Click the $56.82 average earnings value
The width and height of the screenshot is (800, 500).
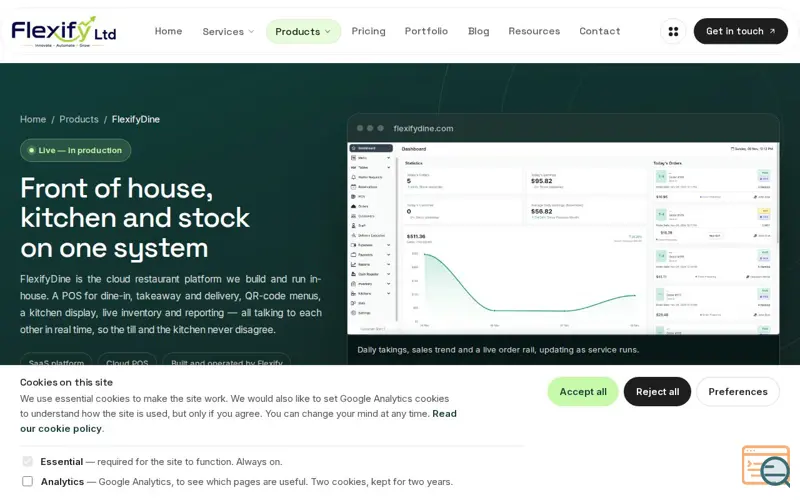coord(541,211)
